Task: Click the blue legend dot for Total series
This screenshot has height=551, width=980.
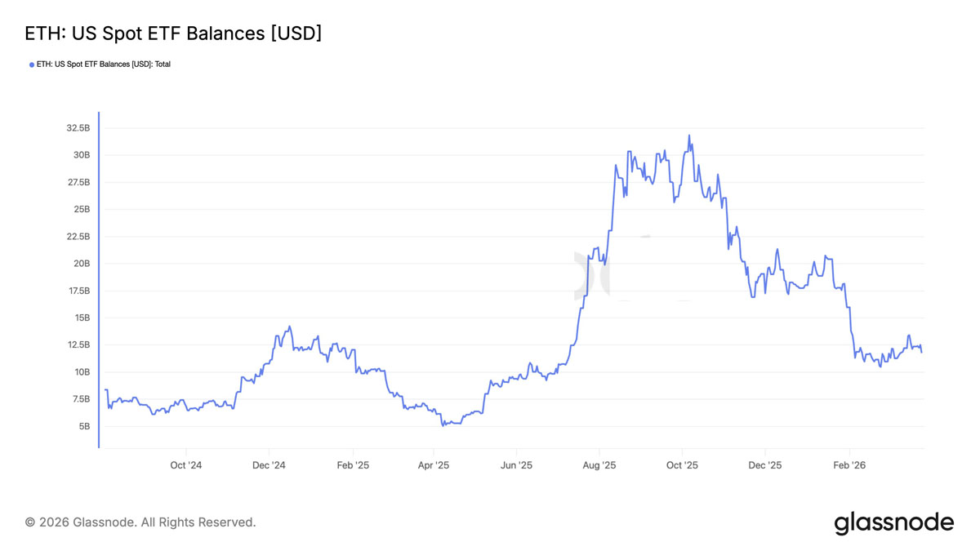Action: [32, 64]
